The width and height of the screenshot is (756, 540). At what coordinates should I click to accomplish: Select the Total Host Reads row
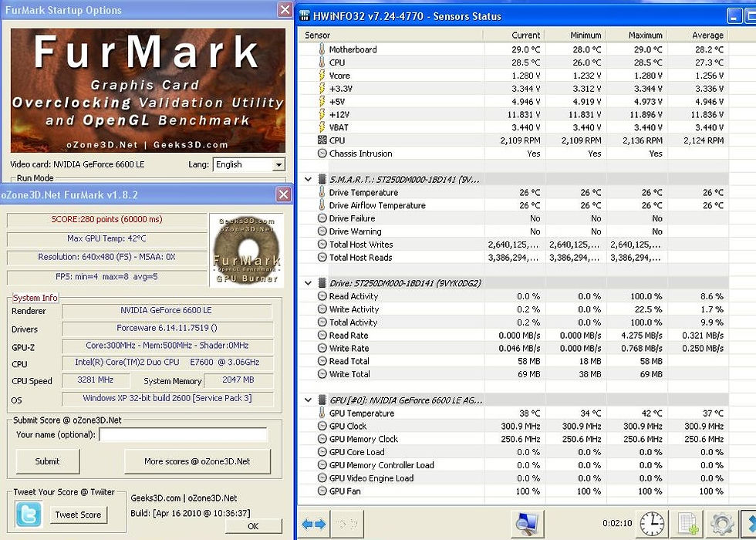(x=513, y=258)
